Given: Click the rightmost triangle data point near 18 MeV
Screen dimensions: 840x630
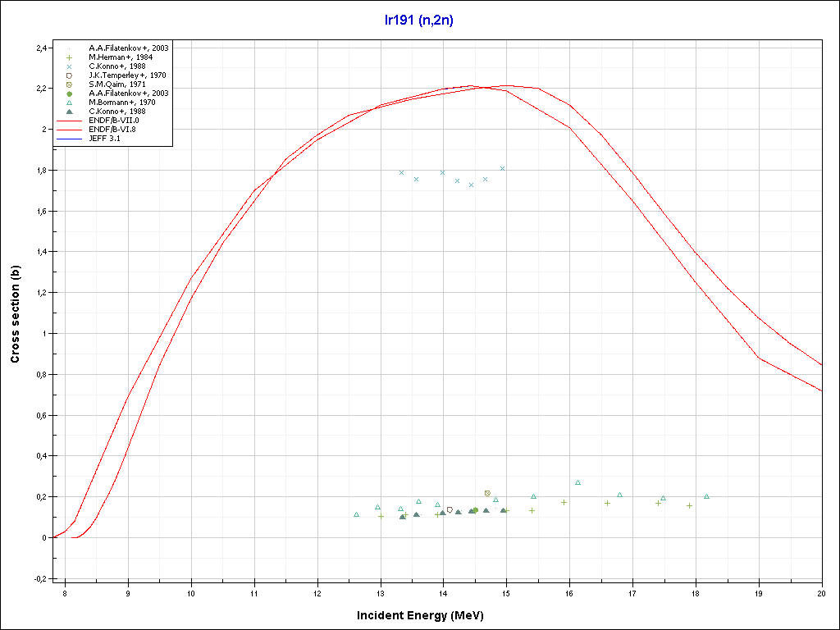Looking at the screenshot, I should (x=706, y=496).
